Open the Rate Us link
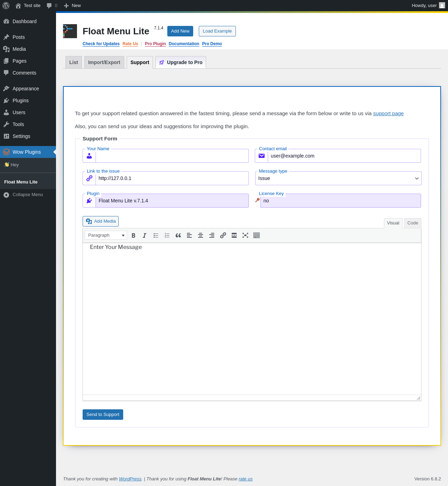The image size is (448, 486). (130, 44)
